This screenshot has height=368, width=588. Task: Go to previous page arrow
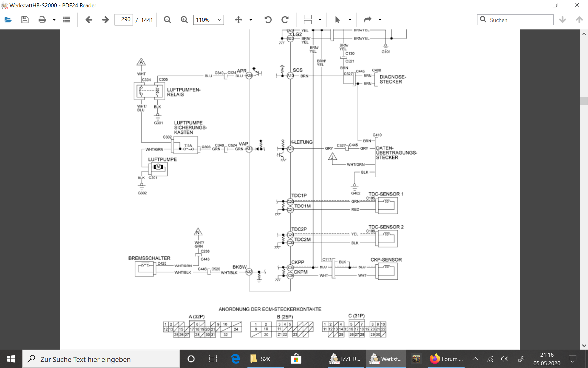89,20
